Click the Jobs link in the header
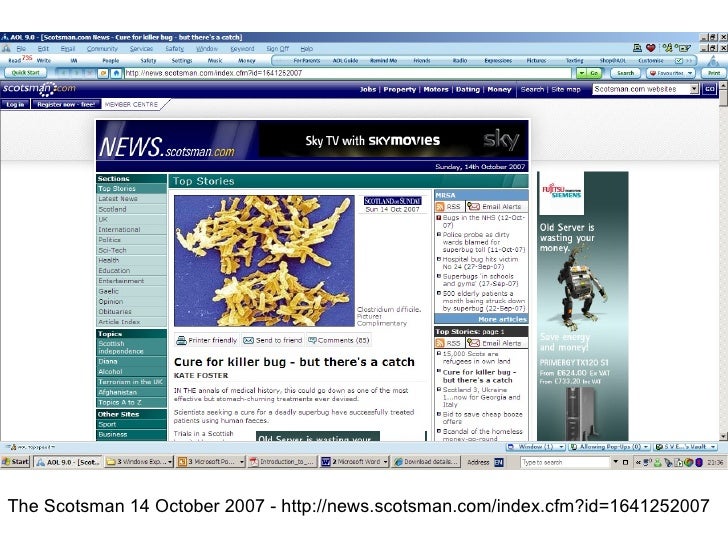 pos(368,89)
